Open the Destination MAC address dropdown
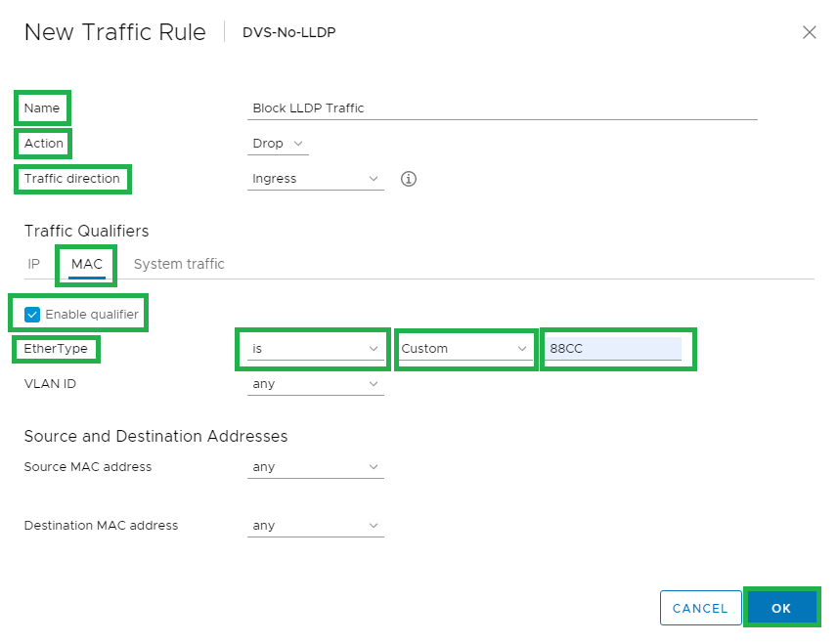Viewport: 838px width, 644px height. [315, 526]
